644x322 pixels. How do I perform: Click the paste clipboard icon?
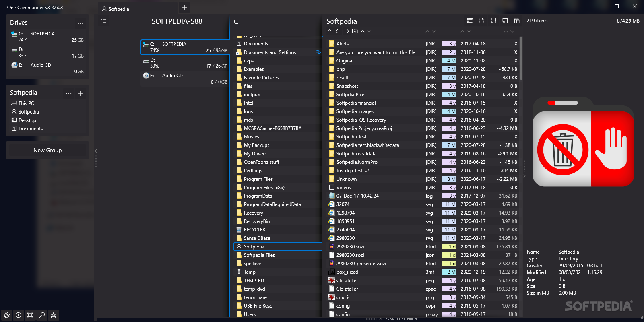517,21
